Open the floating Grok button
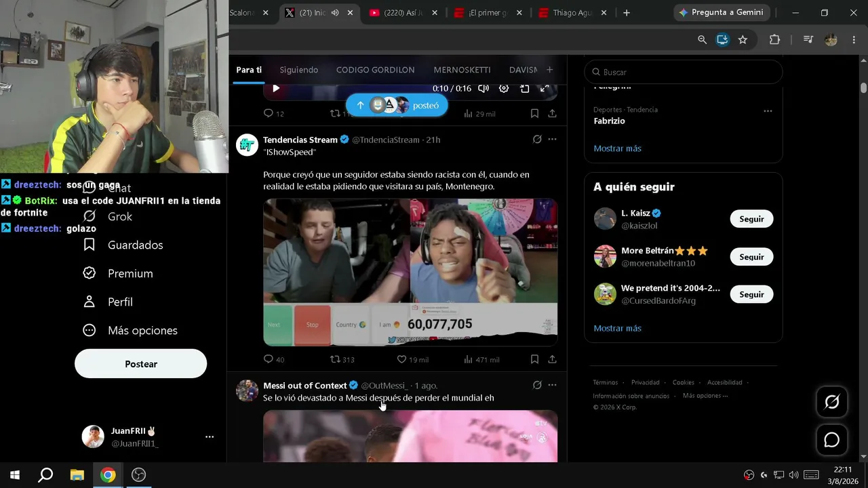The image size is (868, 488). click(832, 402)
